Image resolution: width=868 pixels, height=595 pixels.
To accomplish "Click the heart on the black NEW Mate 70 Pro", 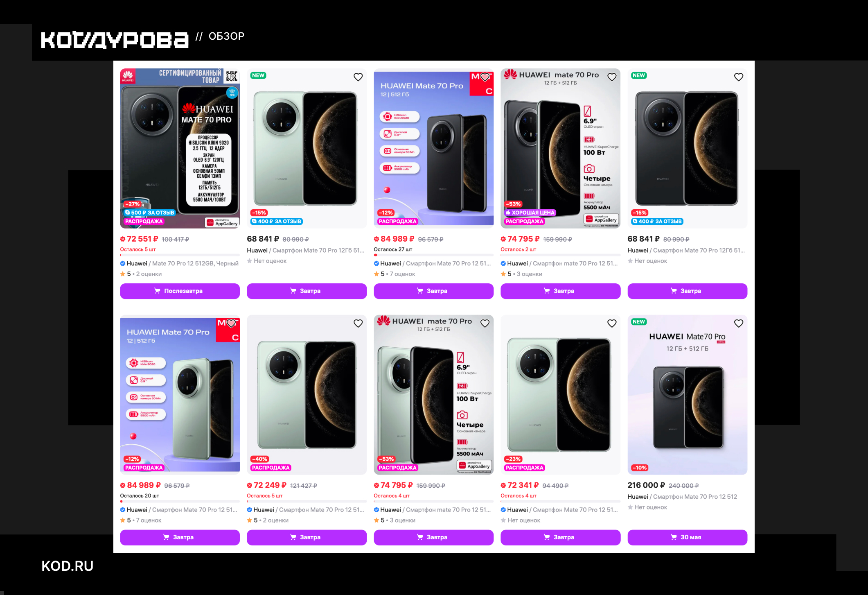I will click(739, 77).
